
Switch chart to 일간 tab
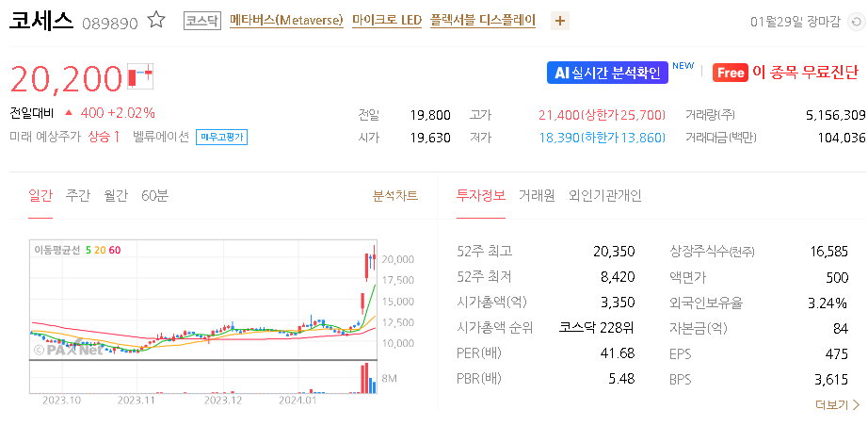point(40,195)
